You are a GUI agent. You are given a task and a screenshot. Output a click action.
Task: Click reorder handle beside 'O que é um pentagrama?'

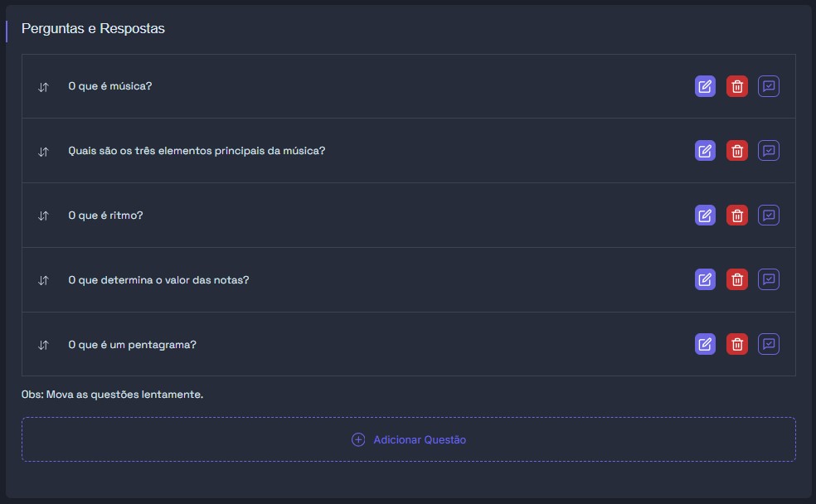(44, 345)
